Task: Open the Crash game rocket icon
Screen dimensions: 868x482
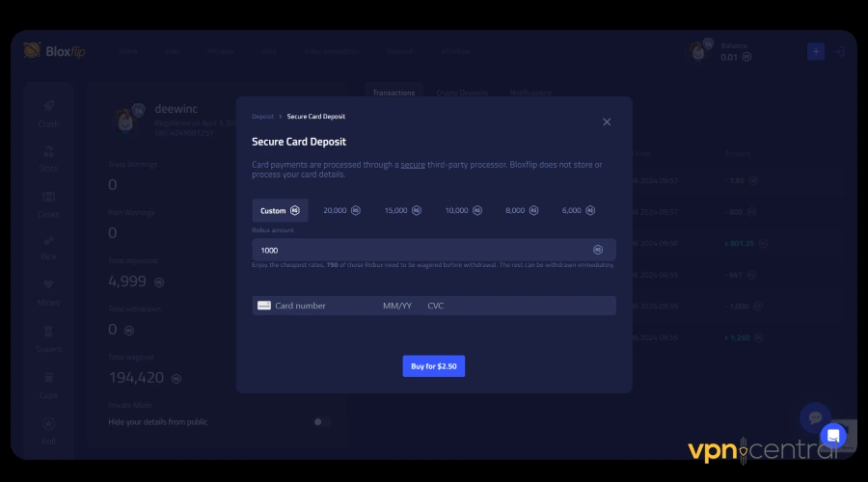Action: click(48, 110)
